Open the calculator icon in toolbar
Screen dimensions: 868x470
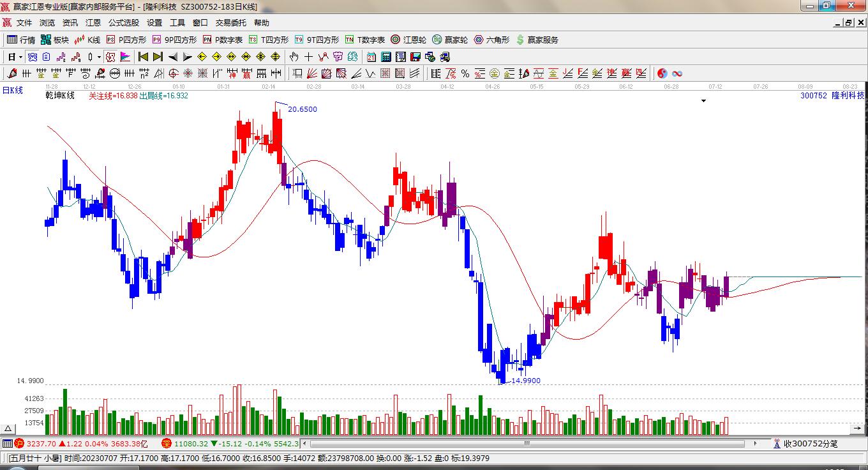tap(386, 57)
